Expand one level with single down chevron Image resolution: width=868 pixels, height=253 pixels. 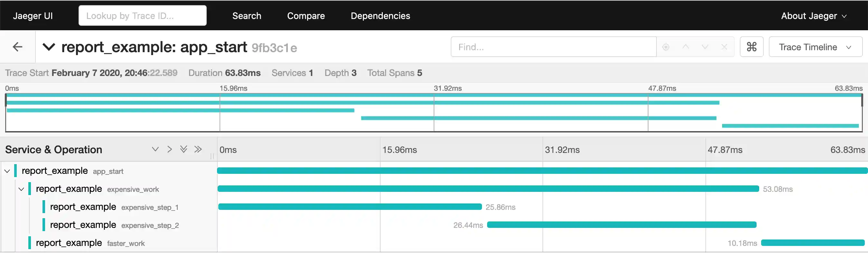coord(155,149)
